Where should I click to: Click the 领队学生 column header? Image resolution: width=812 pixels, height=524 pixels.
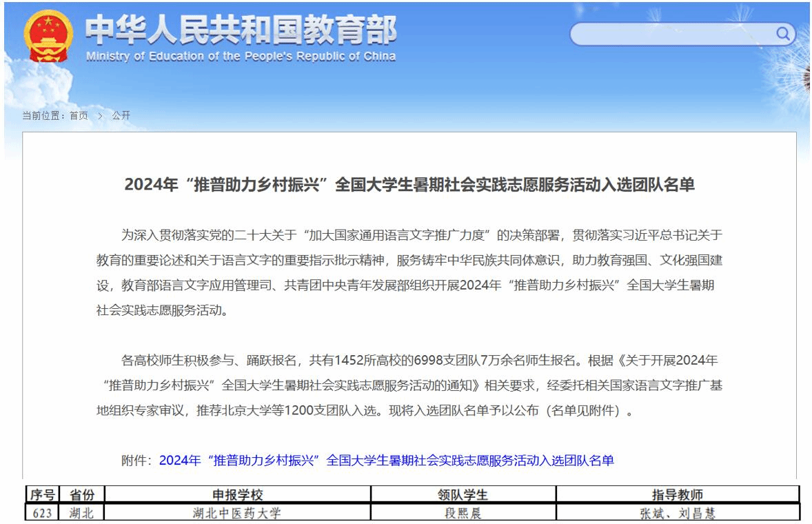[x=463, y=494]
